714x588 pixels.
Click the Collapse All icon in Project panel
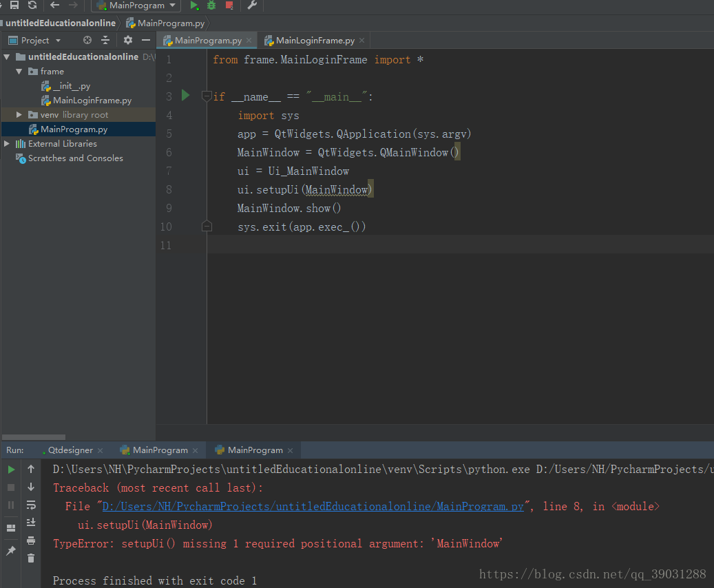[x=105, y=40]
